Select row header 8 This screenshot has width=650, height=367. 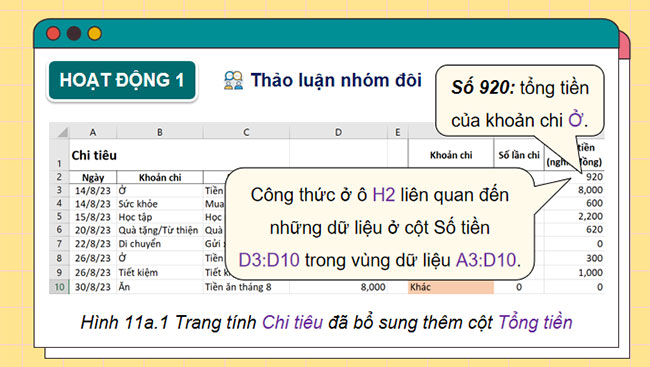pos(59,258)
